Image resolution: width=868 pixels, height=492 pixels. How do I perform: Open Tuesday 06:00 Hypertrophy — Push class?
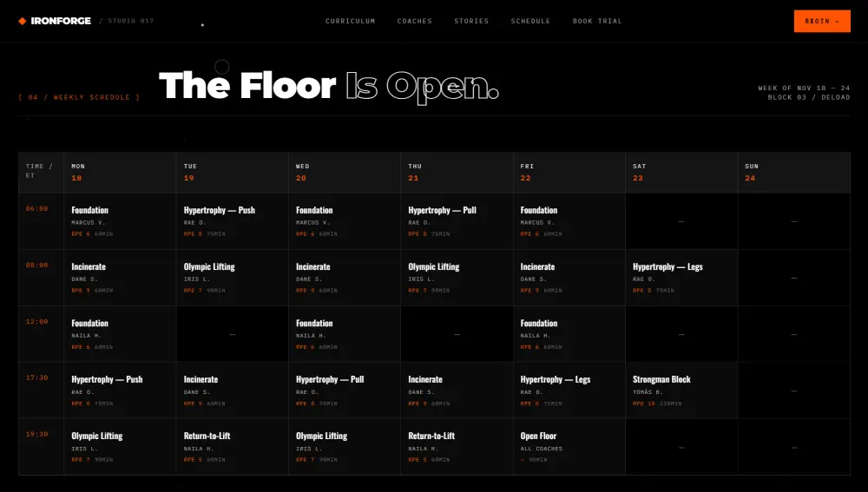[x=233, y=221]
